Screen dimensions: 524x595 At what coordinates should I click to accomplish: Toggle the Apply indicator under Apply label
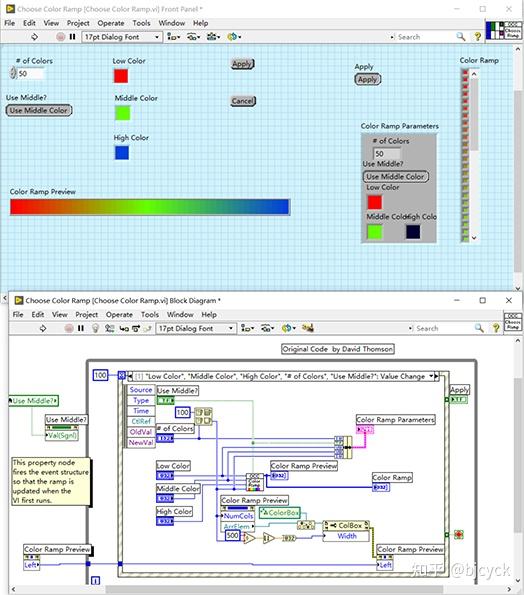coord(367,79)
